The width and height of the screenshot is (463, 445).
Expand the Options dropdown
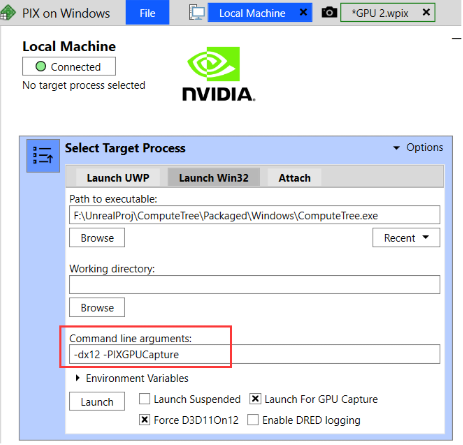(x=418, y=147)
